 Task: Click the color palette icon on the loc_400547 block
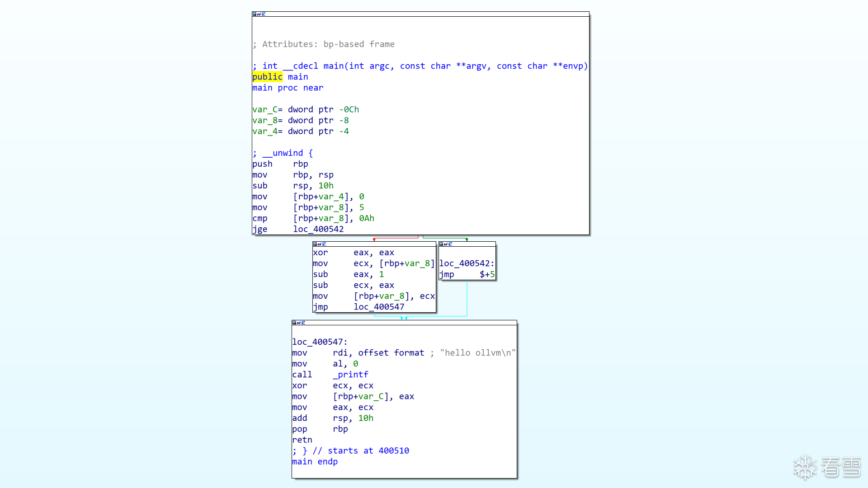294,323
